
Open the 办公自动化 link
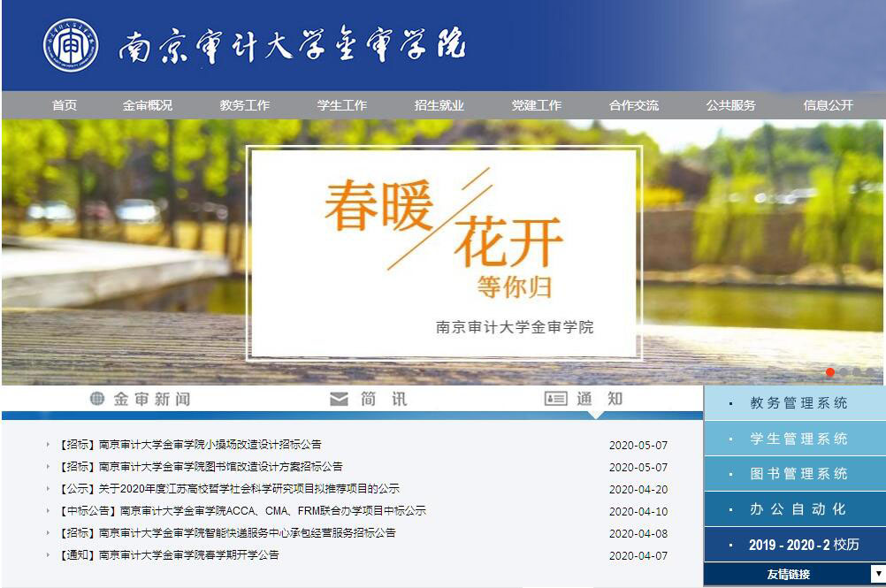794,509
